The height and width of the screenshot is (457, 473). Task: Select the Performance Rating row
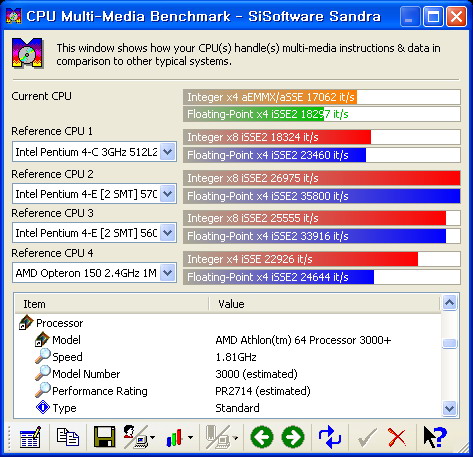pos(228,391)
